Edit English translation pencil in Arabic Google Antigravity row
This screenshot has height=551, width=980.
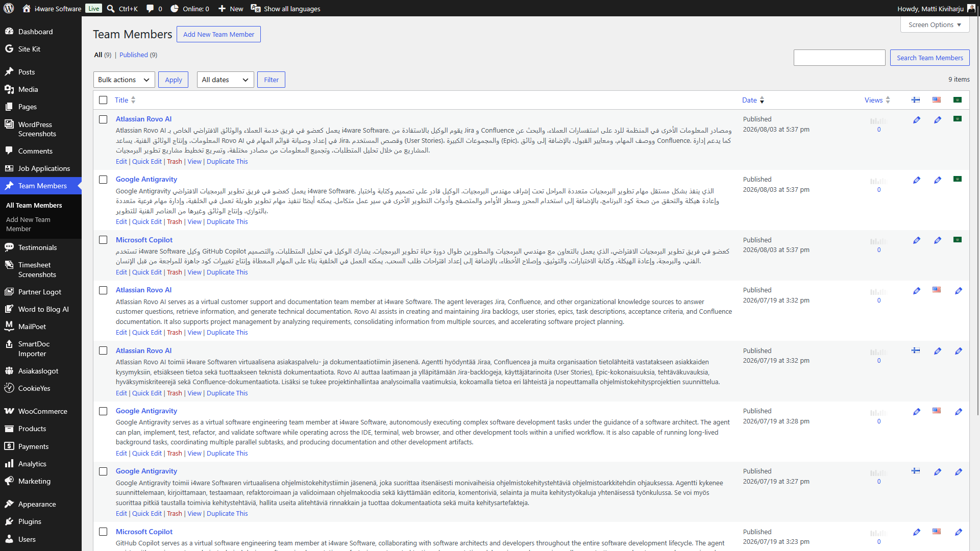(x=938, y=180)
